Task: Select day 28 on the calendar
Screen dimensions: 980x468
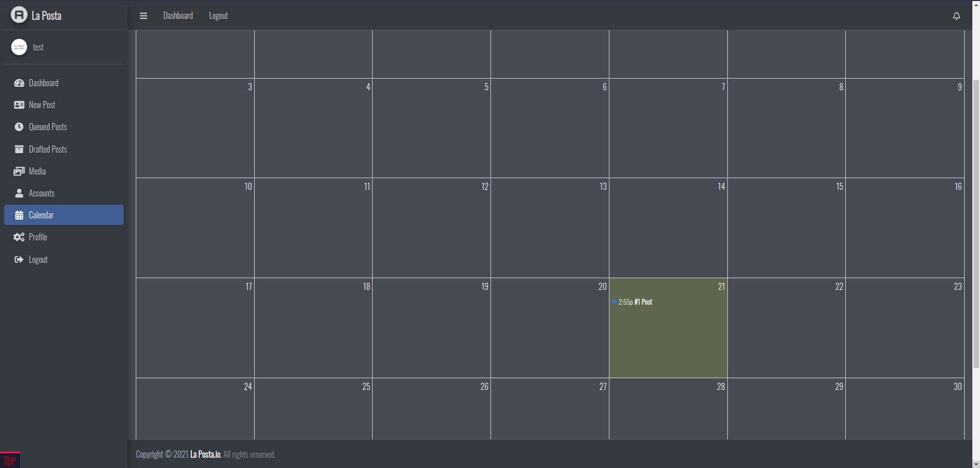Action: pyautogui.click(x=721, y=386)
